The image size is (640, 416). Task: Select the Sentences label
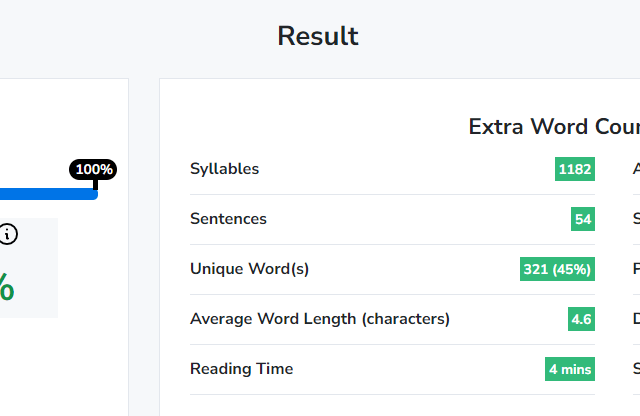(228, 219)
